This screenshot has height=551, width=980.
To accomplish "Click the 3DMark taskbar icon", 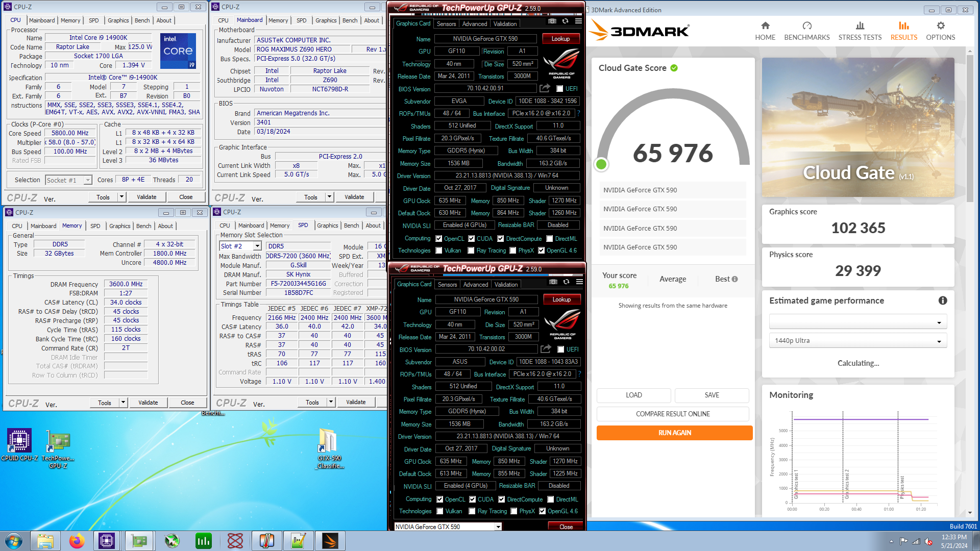I will coord(330,541).
